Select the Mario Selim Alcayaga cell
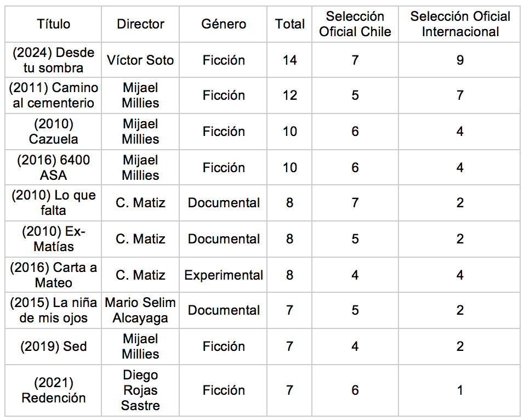Viewport: 524px width, 420px height. click(140, 310)
